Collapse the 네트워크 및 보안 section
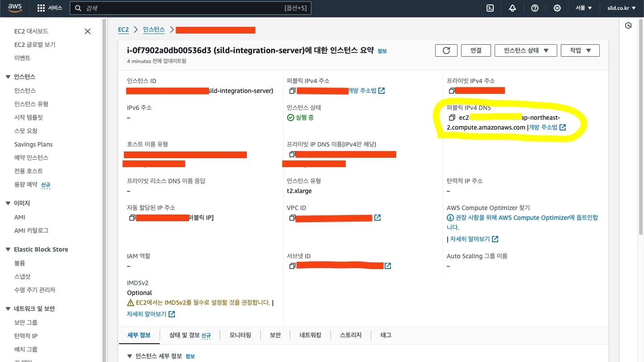This screenshot has height=362, width=644. click(x=8, y=309)
